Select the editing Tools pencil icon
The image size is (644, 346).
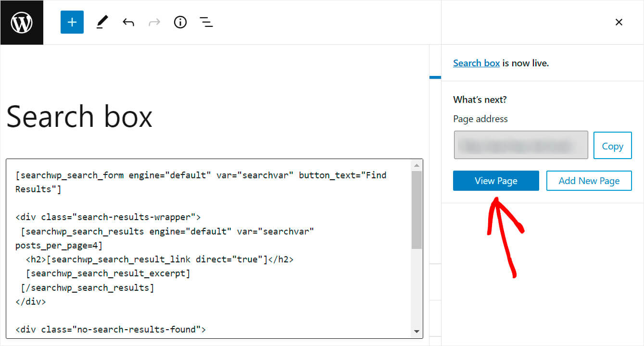click(x=101, y=22)
